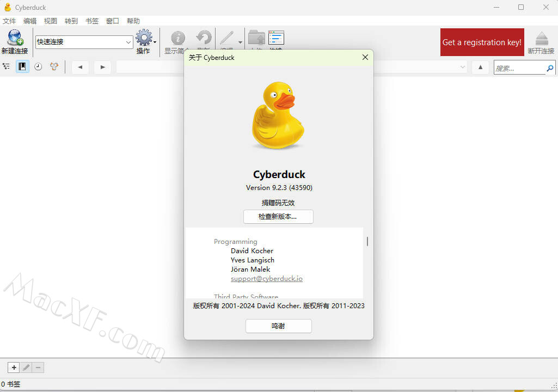Switch to the outline browser view
Image resolution: width=558 pixels, height=392 pixels.
pyautogui.click(x=7, y=66)
